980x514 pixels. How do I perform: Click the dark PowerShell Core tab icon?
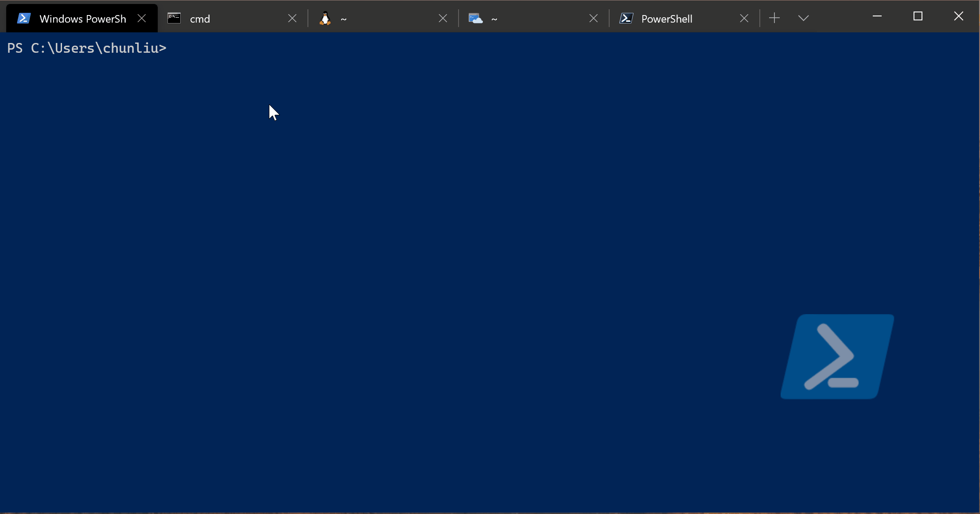(x=626, y=18)
